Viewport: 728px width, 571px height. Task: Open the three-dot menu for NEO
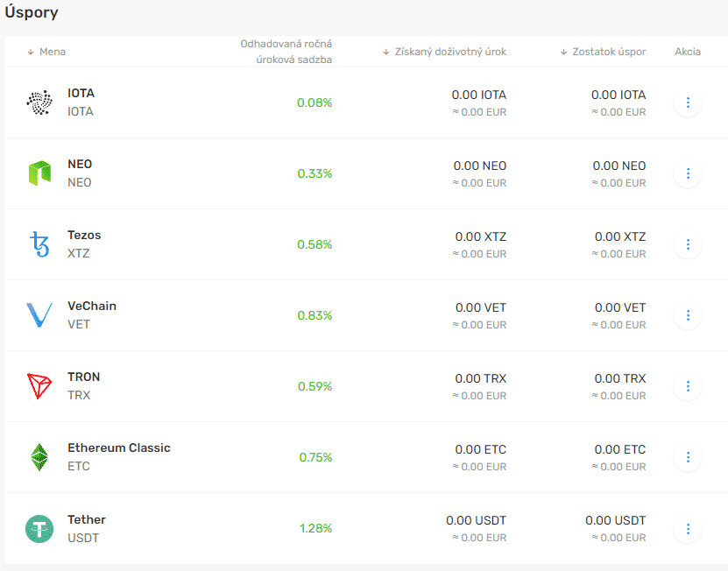pyautogui.click(x=687, y=173)
